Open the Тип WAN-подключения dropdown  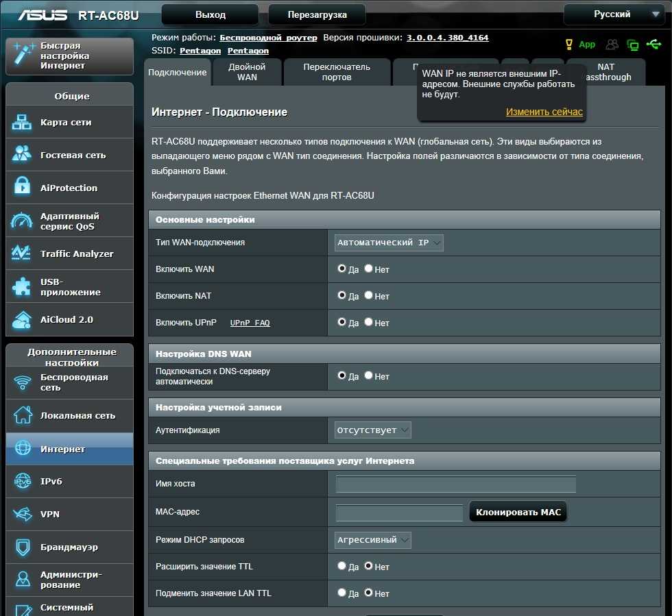click(389, 243)
